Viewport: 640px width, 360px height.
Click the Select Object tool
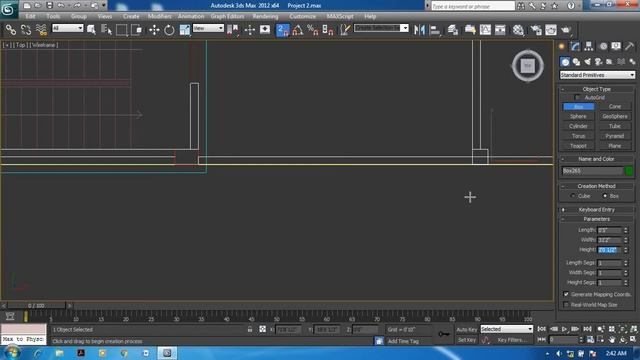pos(91,30)
